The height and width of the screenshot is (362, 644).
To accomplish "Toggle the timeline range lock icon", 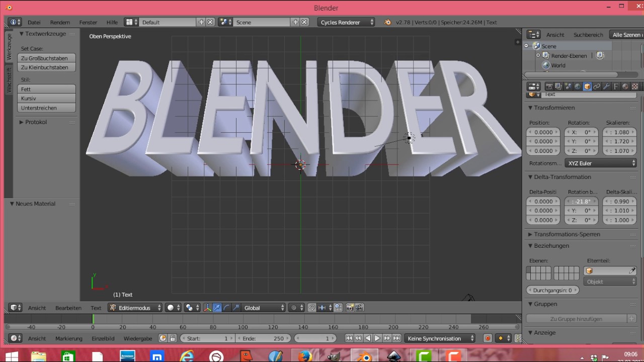I will 173,338.
